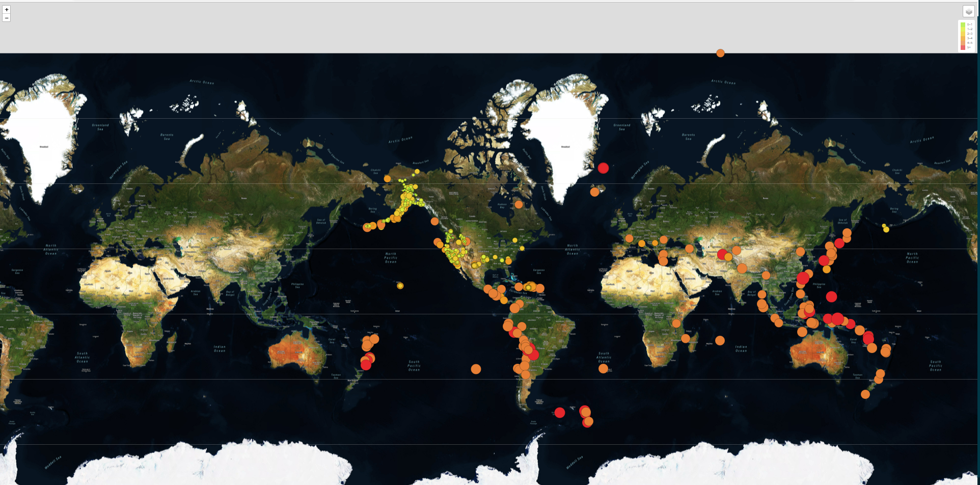Select the 2–3 entry in the magnitude legend
This screenshot has height=485, width=980.
tap(963, 34)
